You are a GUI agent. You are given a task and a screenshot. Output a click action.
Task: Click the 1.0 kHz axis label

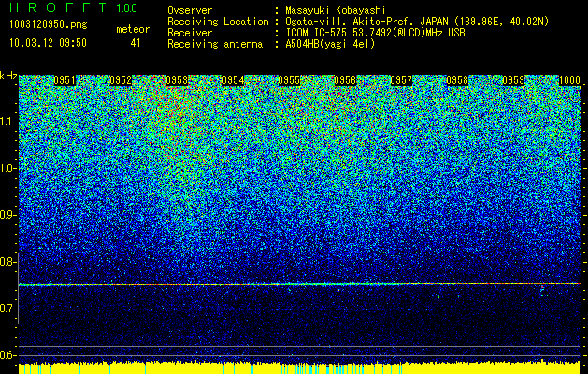7,168
